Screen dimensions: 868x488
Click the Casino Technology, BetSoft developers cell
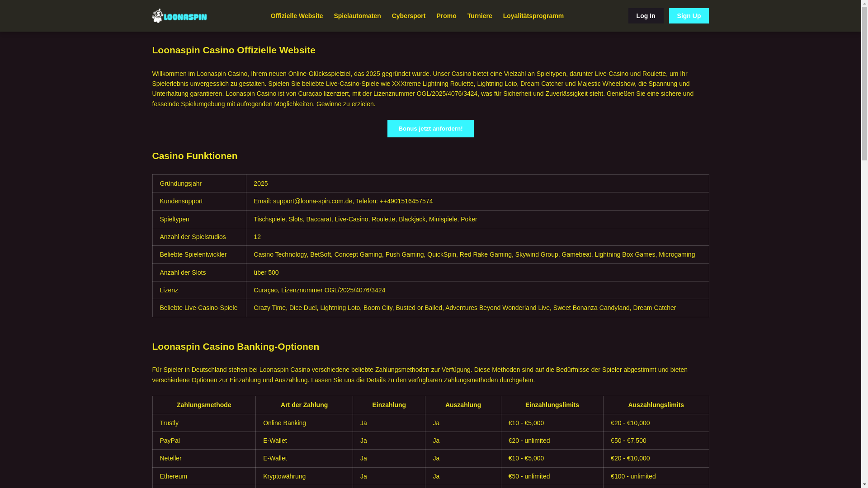(477, 254)
